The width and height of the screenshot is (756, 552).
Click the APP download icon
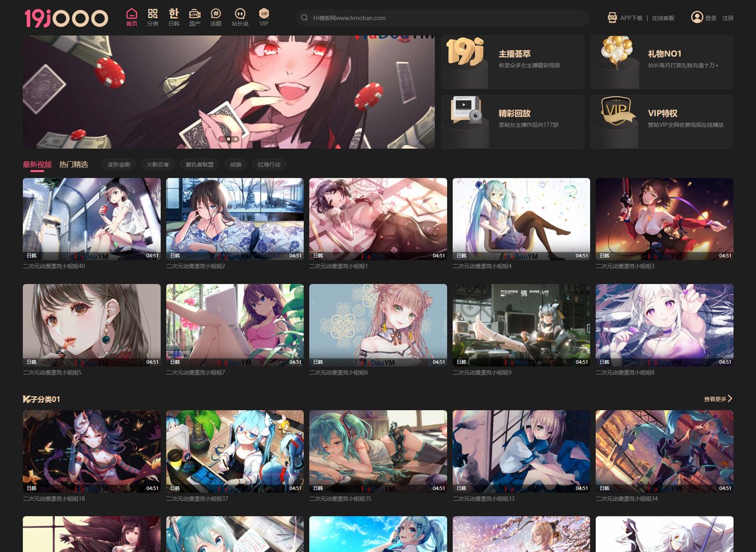612,17
